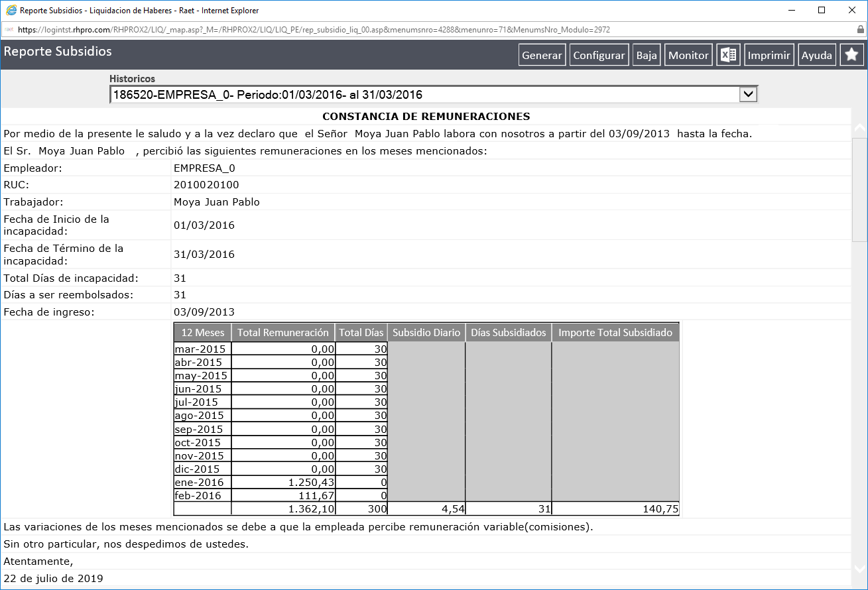
Task: Export report to Excel icon
Action: [x=728, y=55]
